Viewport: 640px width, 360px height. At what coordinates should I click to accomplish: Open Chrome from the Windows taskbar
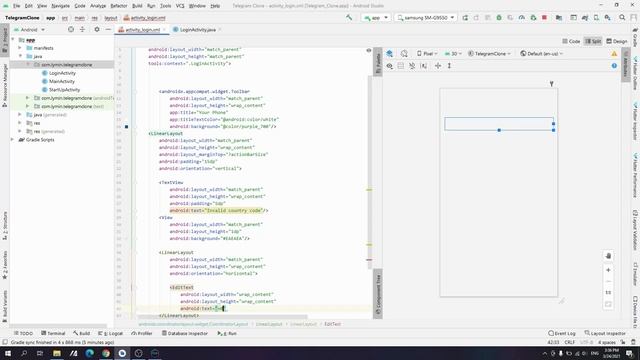(x=106, y=353)
